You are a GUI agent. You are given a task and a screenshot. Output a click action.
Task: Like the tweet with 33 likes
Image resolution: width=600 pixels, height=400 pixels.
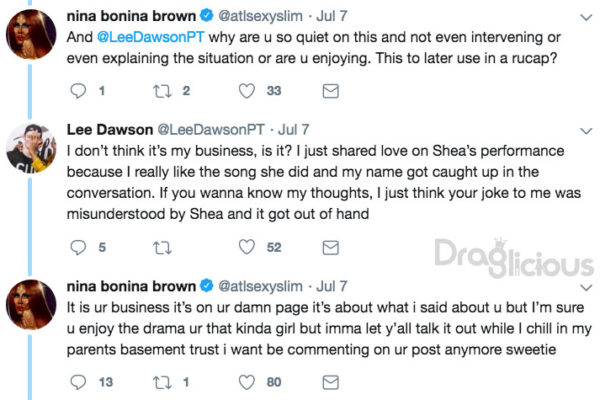(247, 91)
